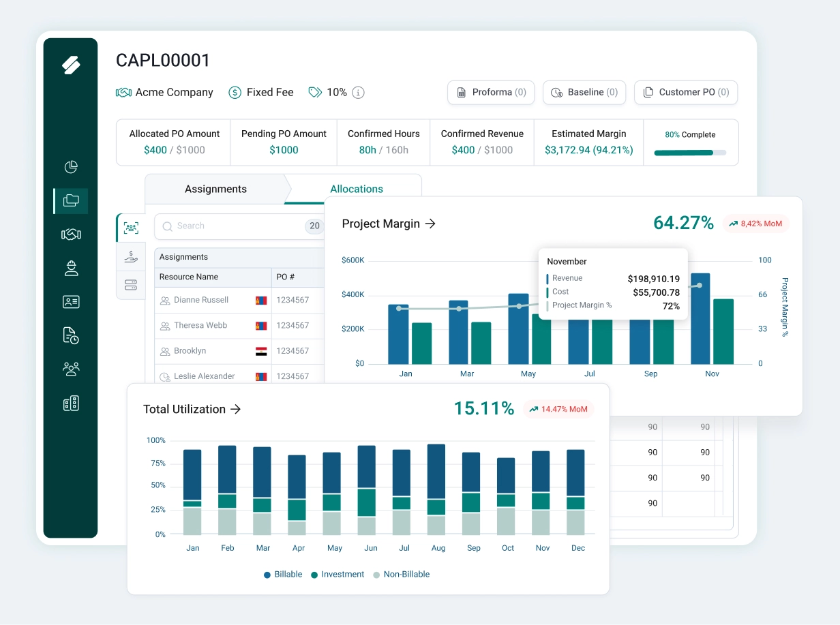The height and width of the screenshot is (625, 840).
Task: Click PO 1234567 in Brooklyn row
Action: 292,351
